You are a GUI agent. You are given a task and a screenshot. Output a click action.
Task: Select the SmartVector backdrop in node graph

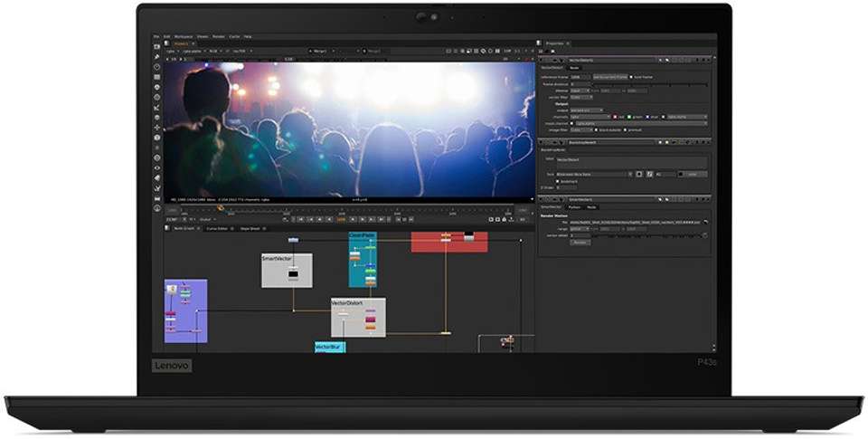tap(287, 271)
